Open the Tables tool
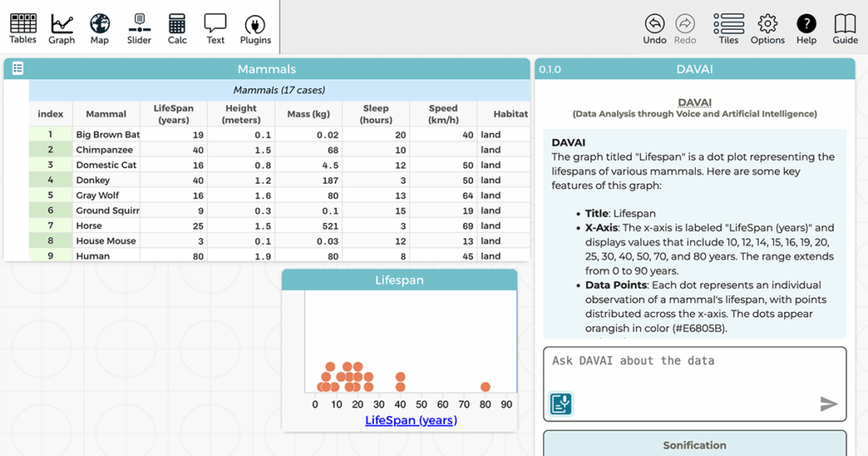The image size is (868, 456). click(x=23, y=29)
